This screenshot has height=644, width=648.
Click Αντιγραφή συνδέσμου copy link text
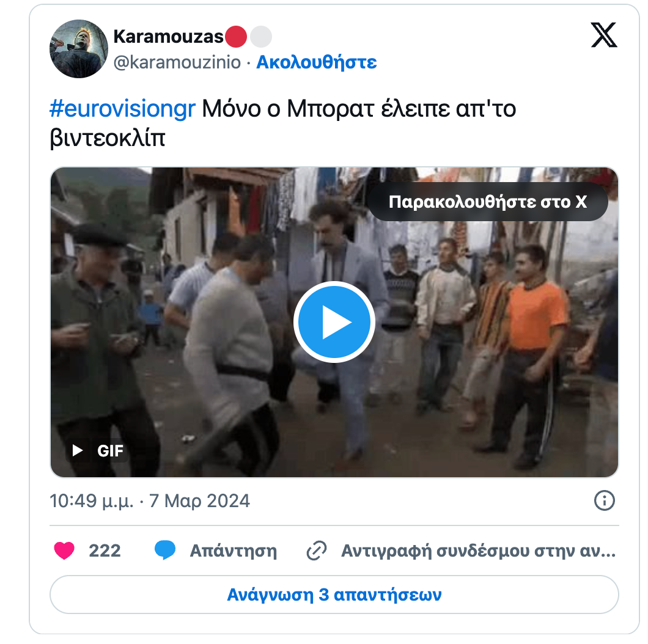pyautogui.click(x=478, y=551)
